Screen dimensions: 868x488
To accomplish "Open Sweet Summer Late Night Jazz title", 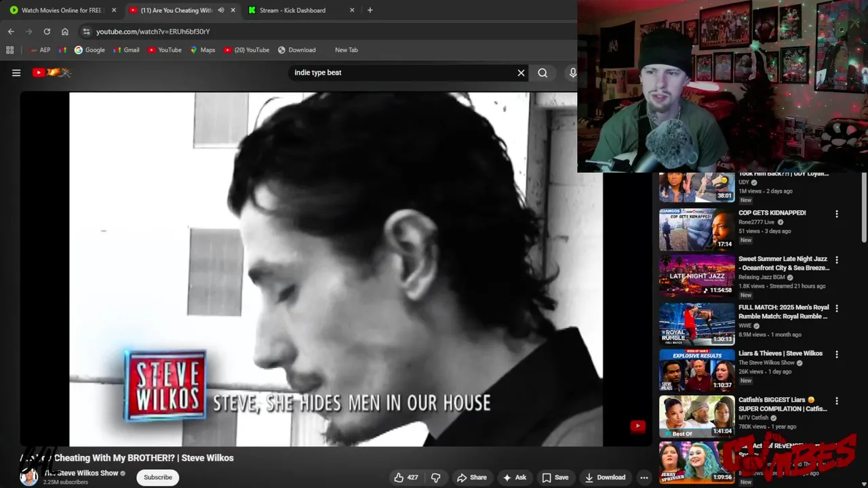I will (x=784, y=263).
